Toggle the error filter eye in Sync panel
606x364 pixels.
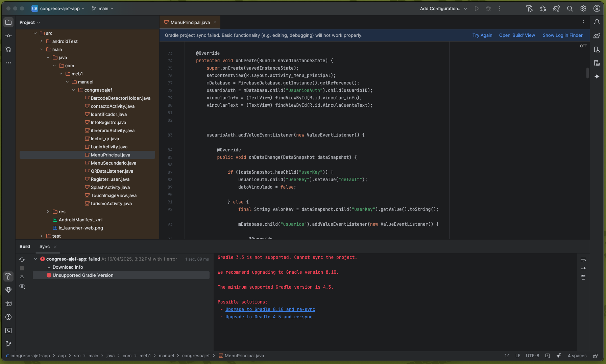(22, 286)
